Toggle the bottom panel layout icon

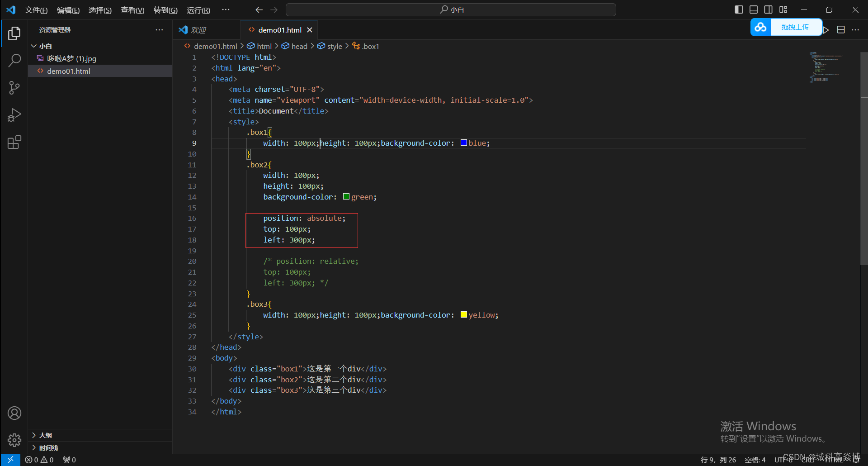[754, 10]
